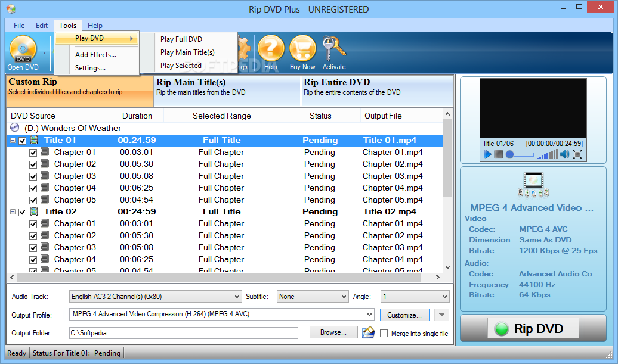The image size is (618, 364).
Task: Stop the preview playback
Action: 498,154
